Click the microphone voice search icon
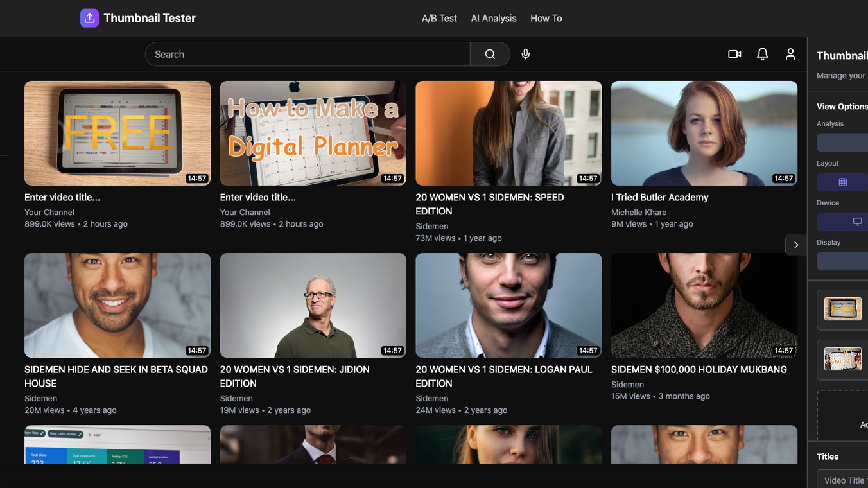Image resolution: width=868 pixels, height=488 pixels. [526, 55]
